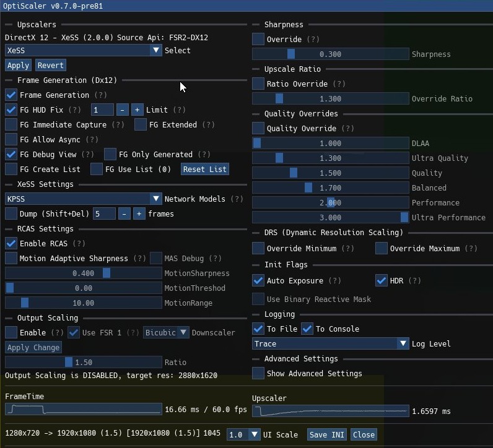Screen dimensions: 493x448
Task: Disable logging To Console checkbox
Action: 307,329
